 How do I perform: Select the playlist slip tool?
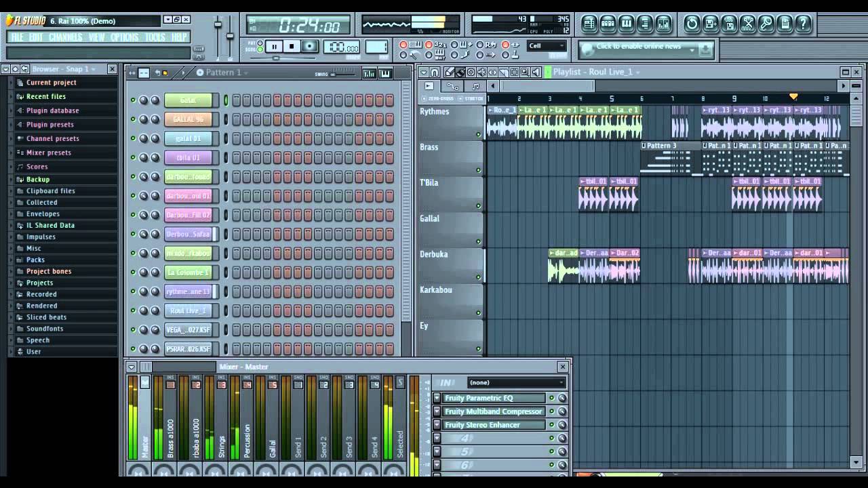(492, 72)
